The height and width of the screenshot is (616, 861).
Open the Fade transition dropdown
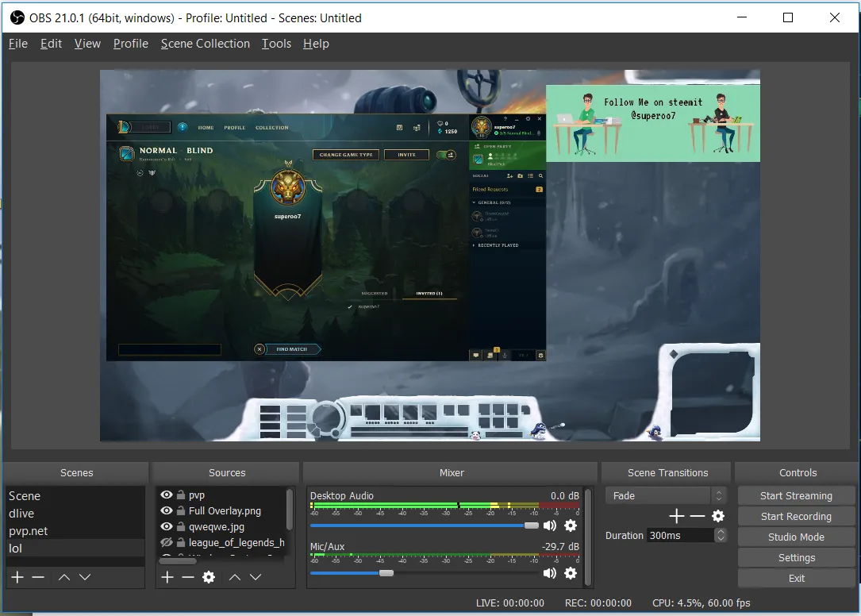pos(666,495)
